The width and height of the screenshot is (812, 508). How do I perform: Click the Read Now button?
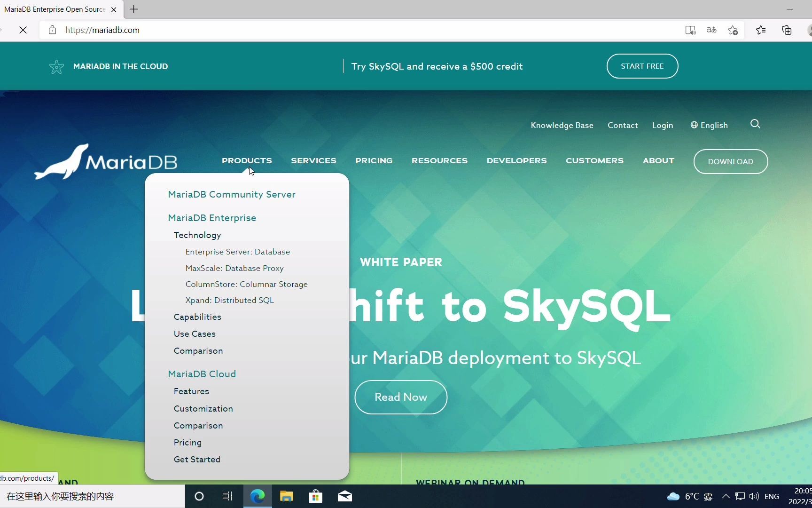(401, 397)
